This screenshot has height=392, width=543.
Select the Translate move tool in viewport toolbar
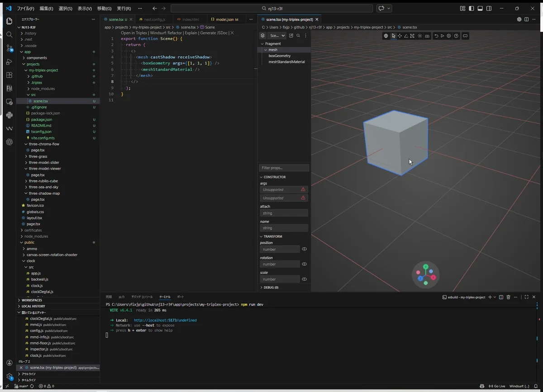[x=400, y=36]
